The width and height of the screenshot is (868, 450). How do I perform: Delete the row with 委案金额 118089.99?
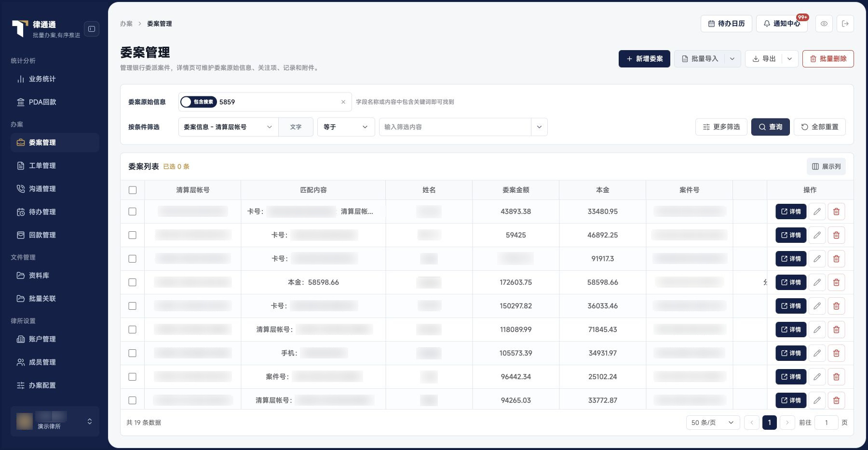pyautogui.click(x=837, y=330)
